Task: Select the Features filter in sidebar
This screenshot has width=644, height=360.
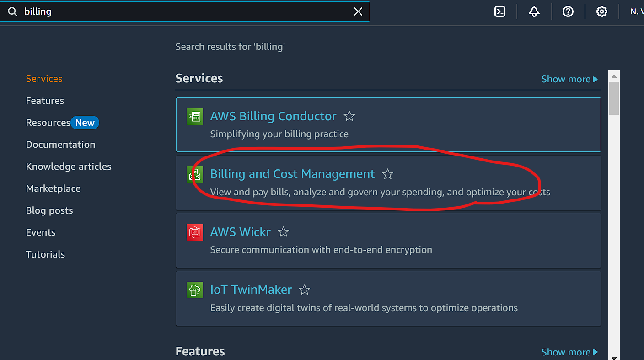Action: tap(45, 101)
